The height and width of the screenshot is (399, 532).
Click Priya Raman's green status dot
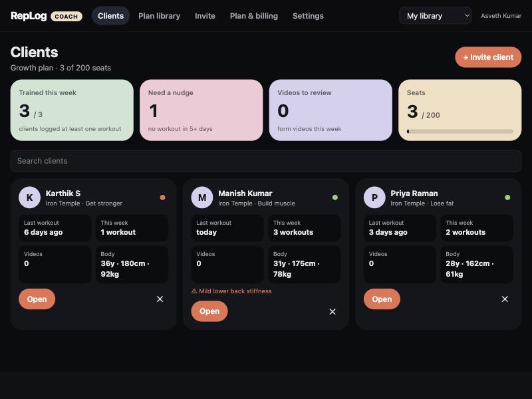click(x=507, y=198)
